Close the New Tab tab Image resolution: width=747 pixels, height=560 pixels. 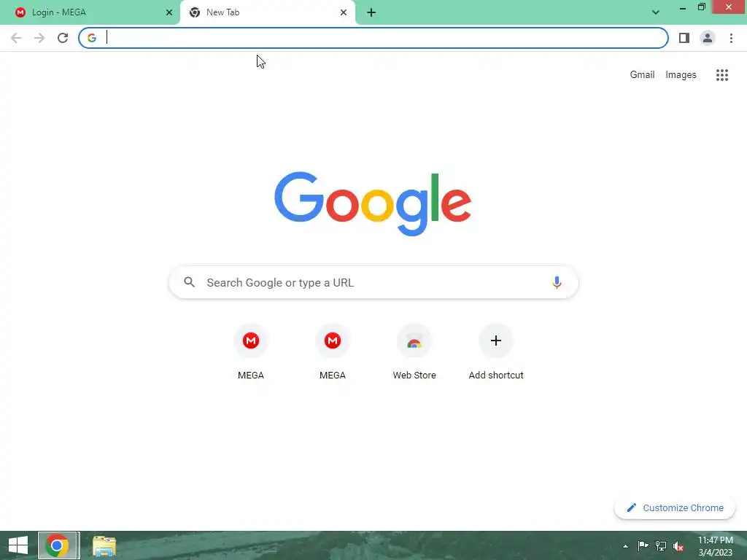(344, 13)
